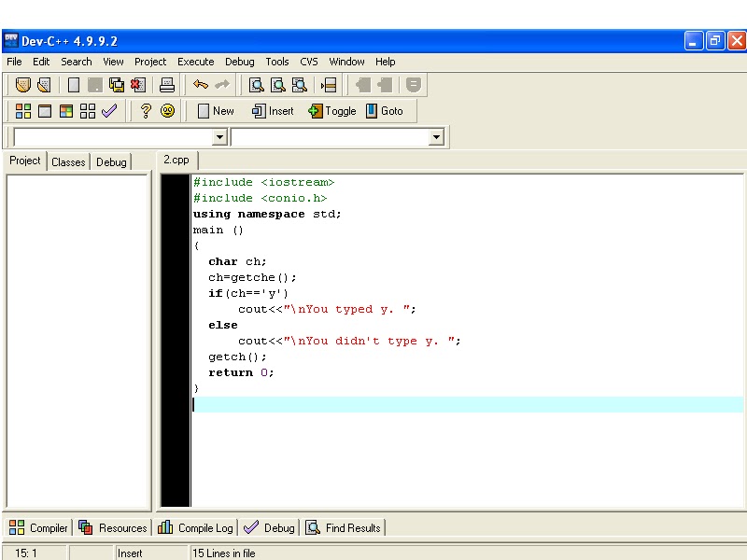Click the greyed Save icon

(x=95, y=85)
